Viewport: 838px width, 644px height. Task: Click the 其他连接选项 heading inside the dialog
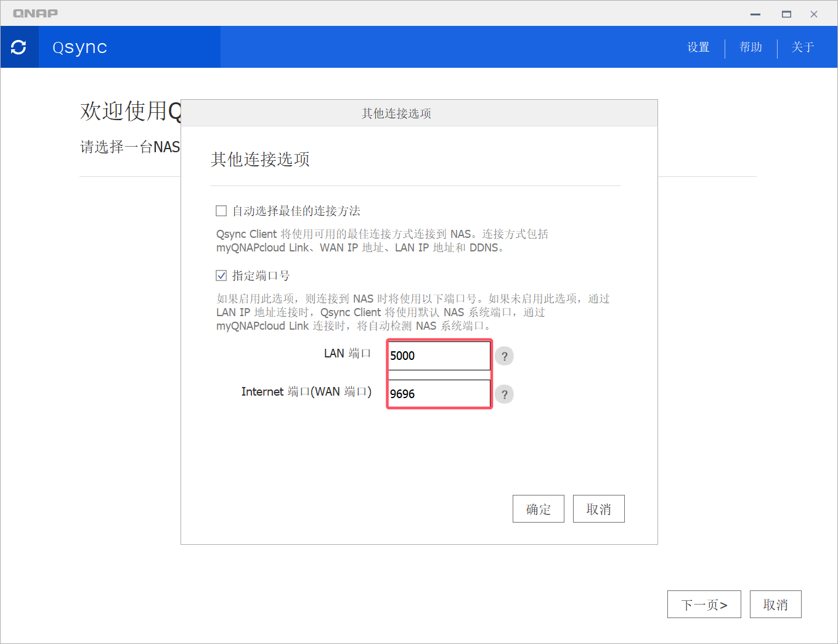pos(260,160)
